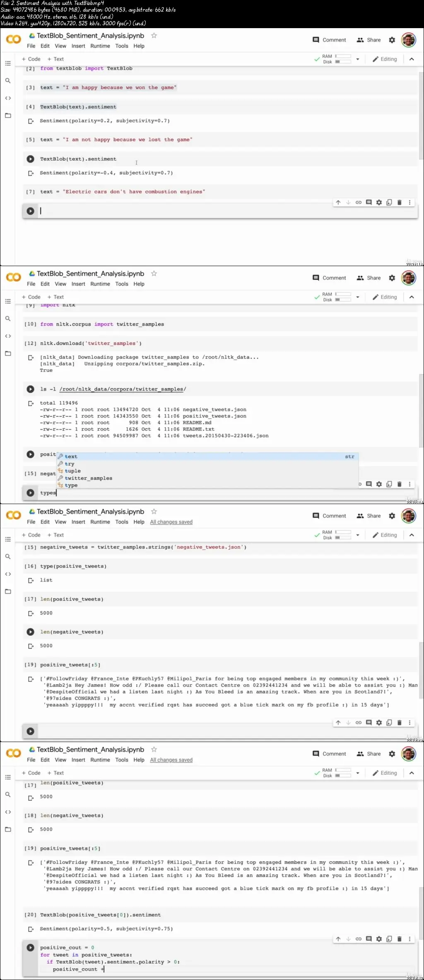This screenshot has height=980, width=424.
Task: Click output icon beside 'list' result
Action: [x=31, y=580]
